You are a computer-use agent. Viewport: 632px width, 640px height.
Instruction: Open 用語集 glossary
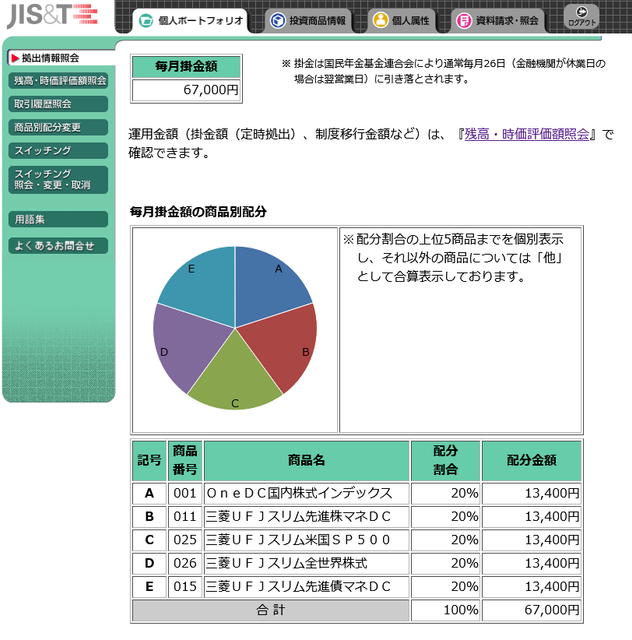point(58,219)
